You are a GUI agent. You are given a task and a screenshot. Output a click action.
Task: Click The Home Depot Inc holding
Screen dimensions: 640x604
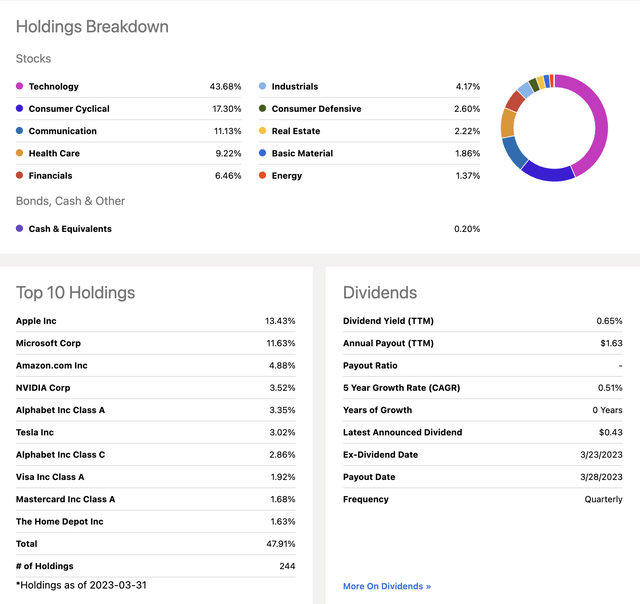tap(60, 522)
